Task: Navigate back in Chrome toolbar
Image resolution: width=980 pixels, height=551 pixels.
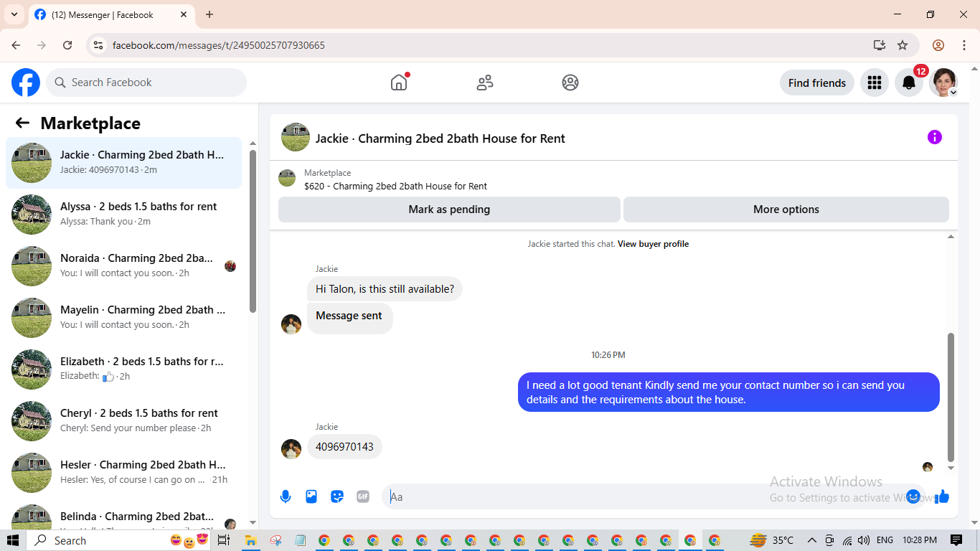Action: coord(16,45)
